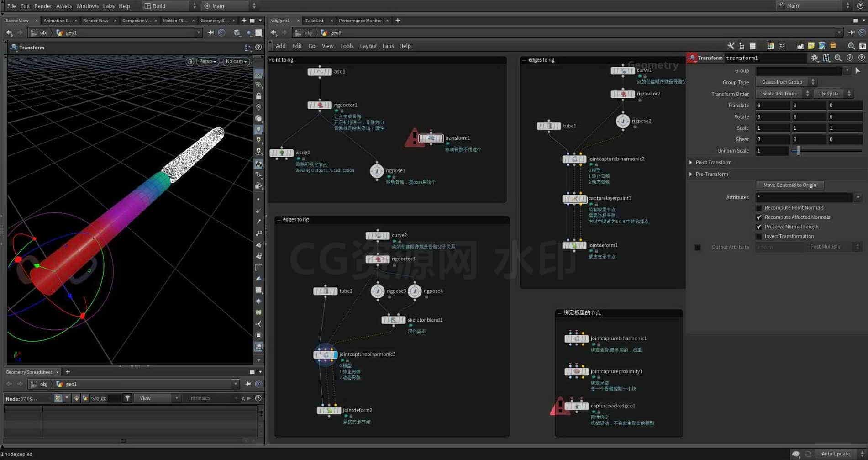Viewport: 868px width, 460px height.
Task: Click the visrig1 node icon
Action: (281, 153)
